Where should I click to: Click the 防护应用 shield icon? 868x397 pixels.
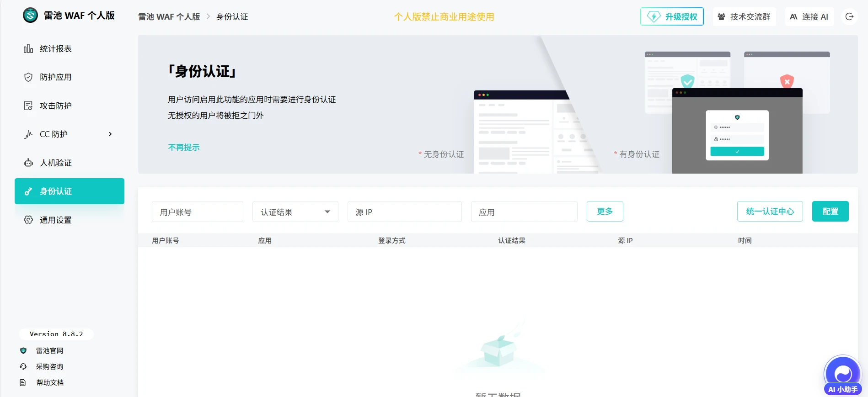tap(28, 77)
